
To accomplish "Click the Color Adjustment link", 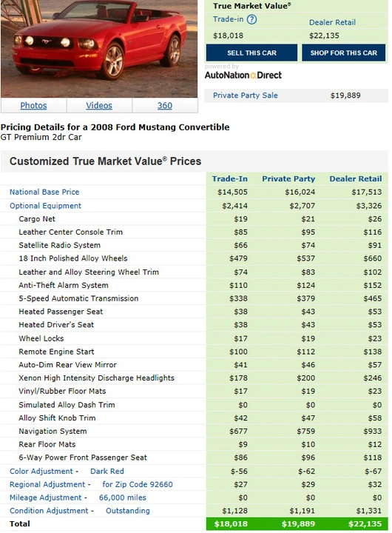I will tap(41, 471).
